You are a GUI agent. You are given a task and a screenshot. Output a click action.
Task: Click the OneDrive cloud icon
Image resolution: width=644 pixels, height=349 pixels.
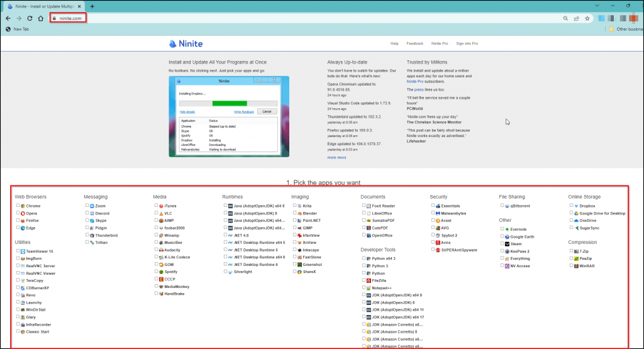pyautogui.click(x=576, y=221)
